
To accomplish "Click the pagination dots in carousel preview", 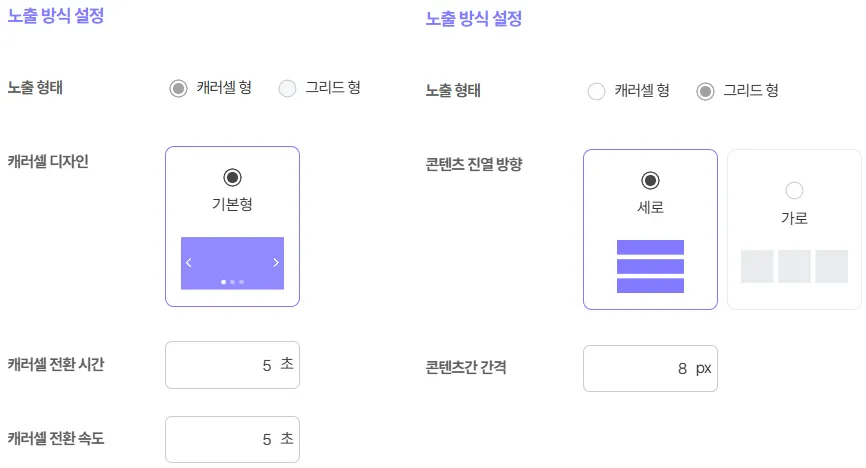I will coord(232,282).
